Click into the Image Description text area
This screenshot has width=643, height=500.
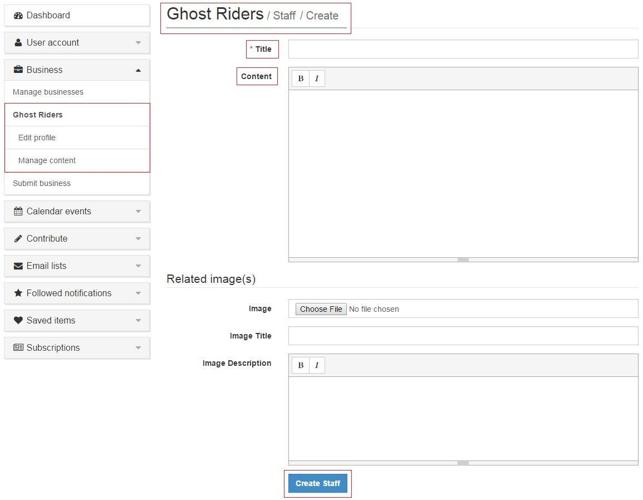click(x=463, y=418)
